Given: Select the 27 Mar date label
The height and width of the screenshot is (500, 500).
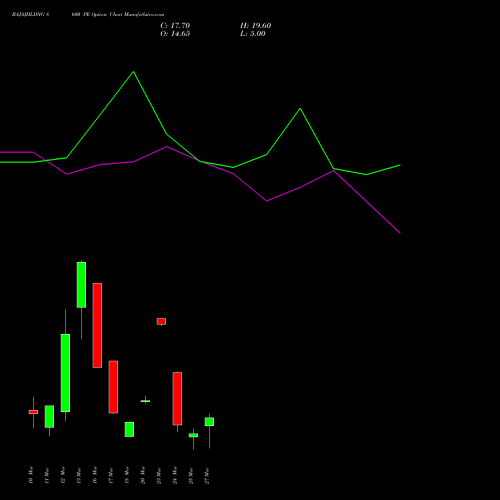Looking at the screenshot, I should (207, 475).
